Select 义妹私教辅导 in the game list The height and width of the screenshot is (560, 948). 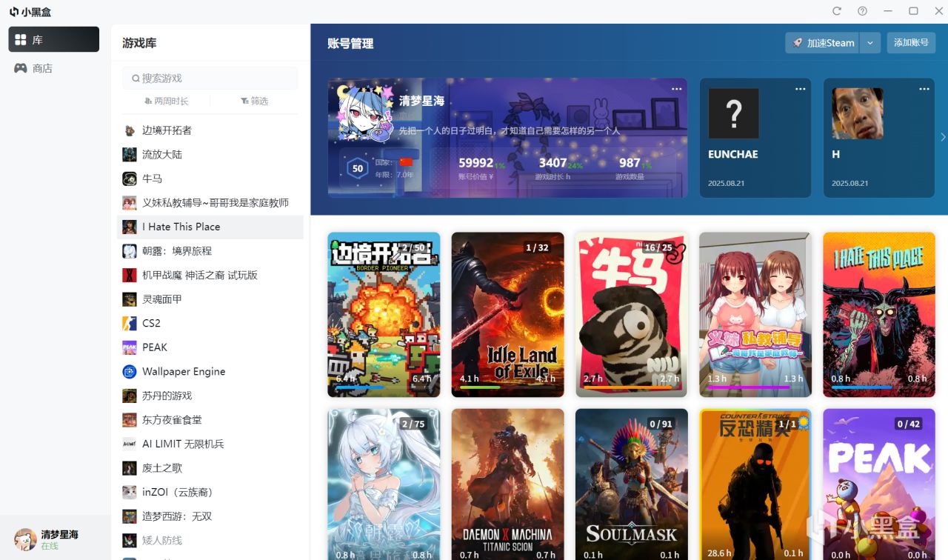[210, 202]
